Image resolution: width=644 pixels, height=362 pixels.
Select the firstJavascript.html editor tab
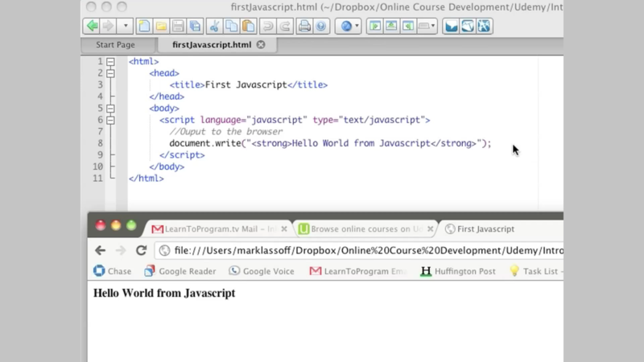click(212, 45)
